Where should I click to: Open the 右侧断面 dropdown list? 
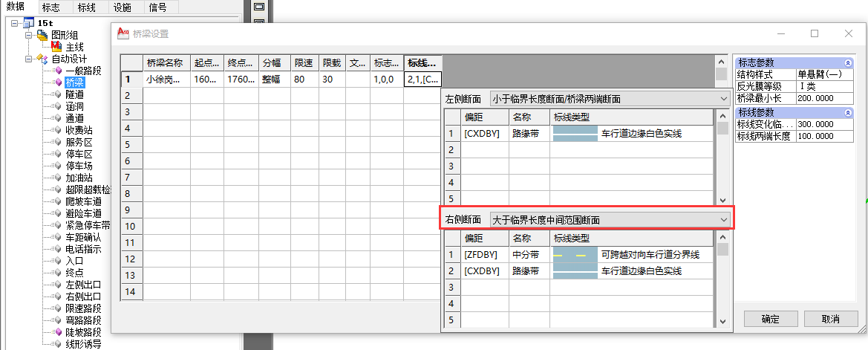coord(724,219)
